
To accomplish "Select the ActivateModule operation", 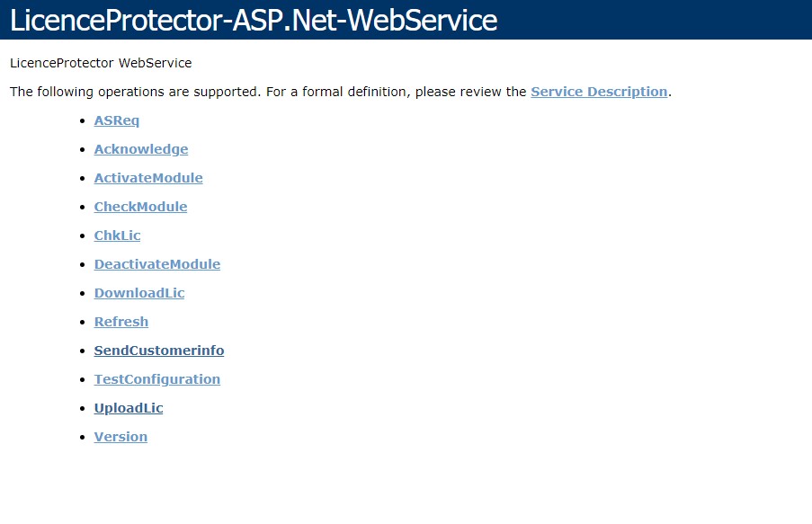I will click(x=148, y=178).
